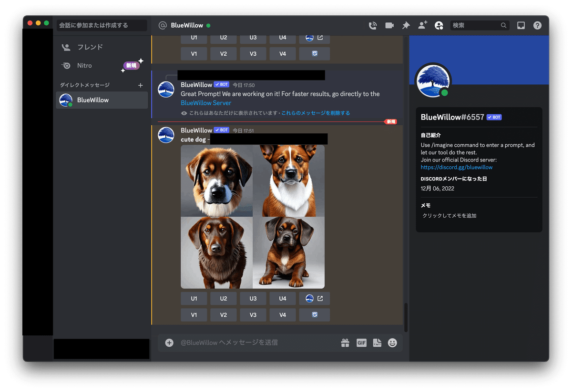Click the BOT badge in profile panel

[494, 117]
